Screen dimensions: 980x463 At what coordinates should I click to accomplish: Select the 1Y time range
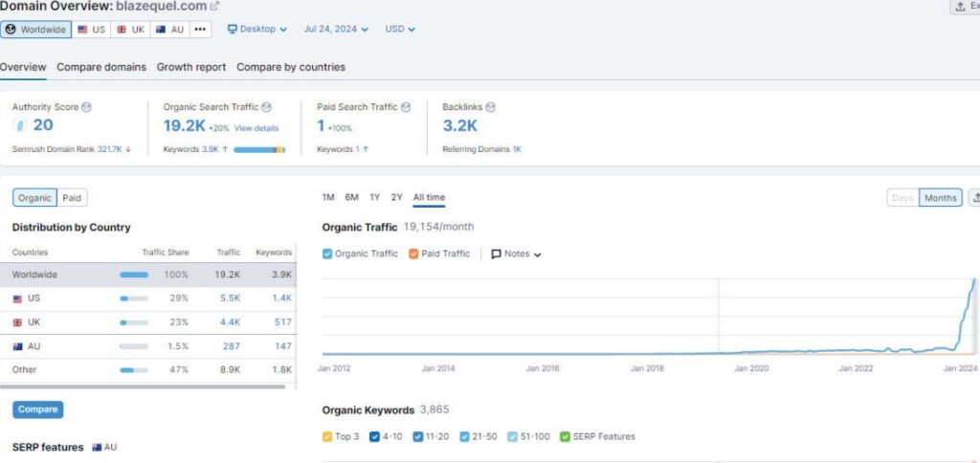(374, 197)
